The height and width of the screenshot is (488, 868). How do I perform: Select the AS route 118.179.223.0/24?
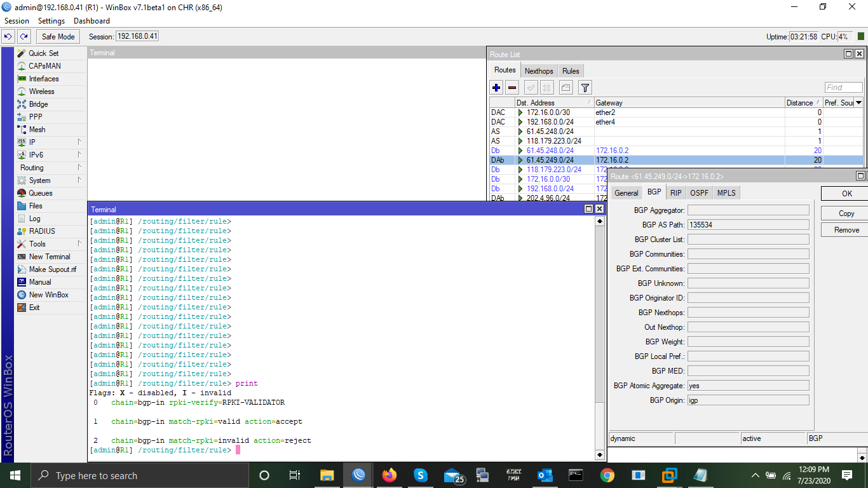pyautogui.click(x=676, y=141)
